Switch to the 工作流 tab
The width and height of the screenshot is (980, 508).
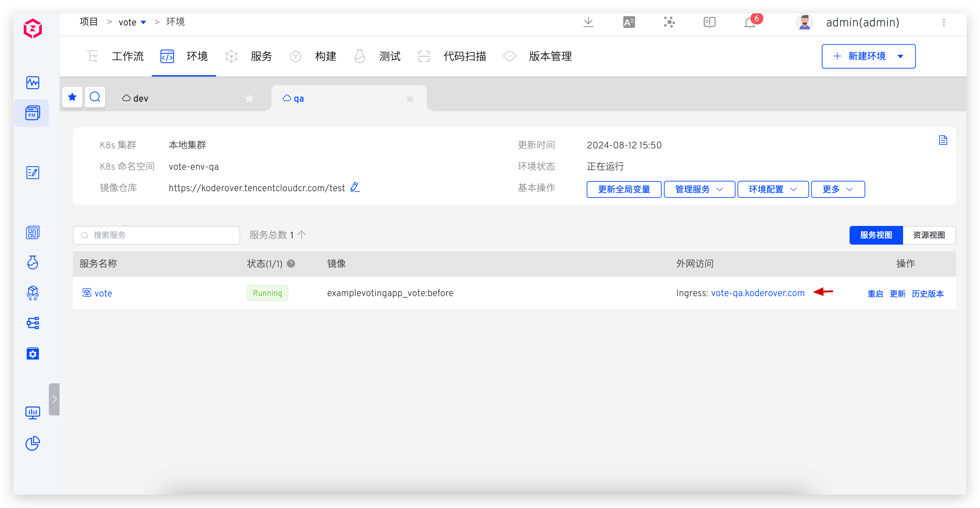128,56
